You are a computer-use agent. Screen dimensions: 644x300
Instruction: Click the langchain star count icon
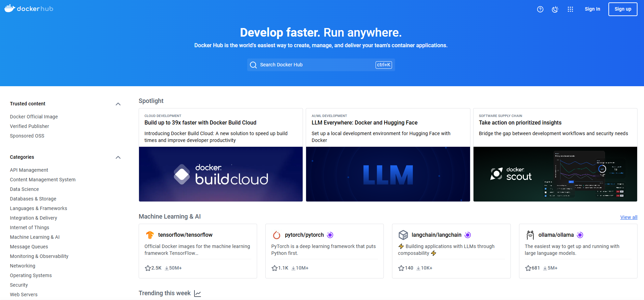(x=401, y=268)
